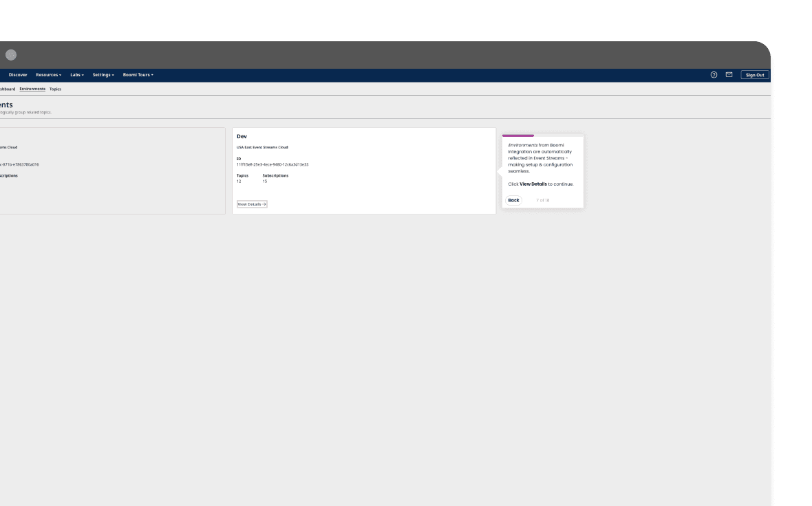The width and height of the screenshot is (812, 506).
Task: Open the Discover menu item
Action: (x=18, y=75)
